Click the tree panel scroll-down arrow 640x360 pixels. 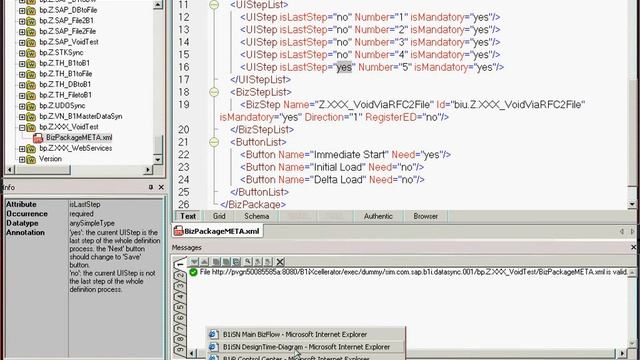(x=158, y=160)
